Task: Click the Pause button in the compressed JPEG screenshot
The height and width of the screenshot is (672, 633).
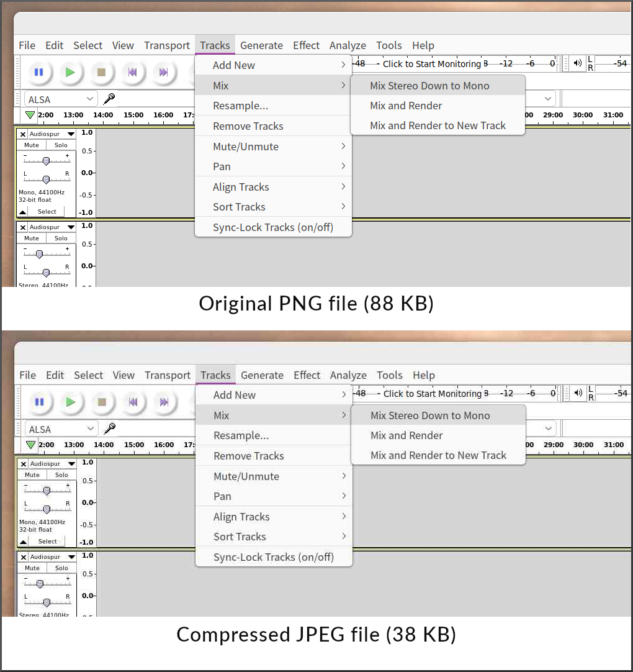Action: click(39, 402)
